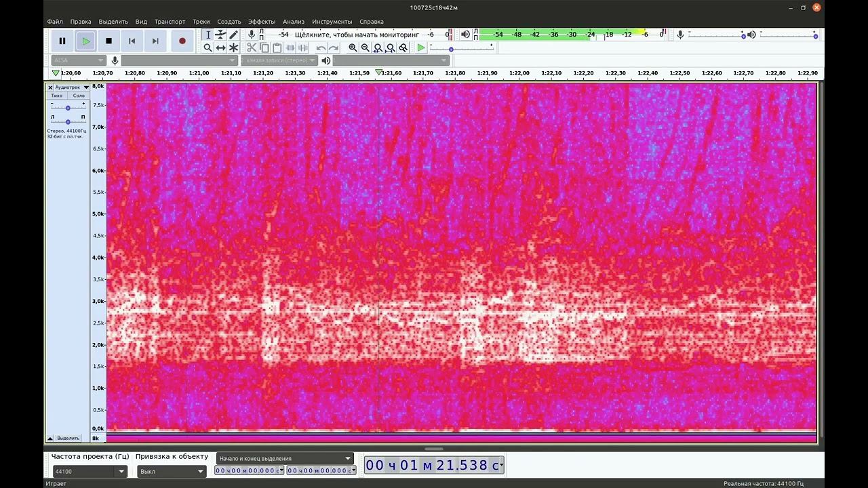Fit selection to window width
The image size is (868, 488).
[x=378, y=47]
